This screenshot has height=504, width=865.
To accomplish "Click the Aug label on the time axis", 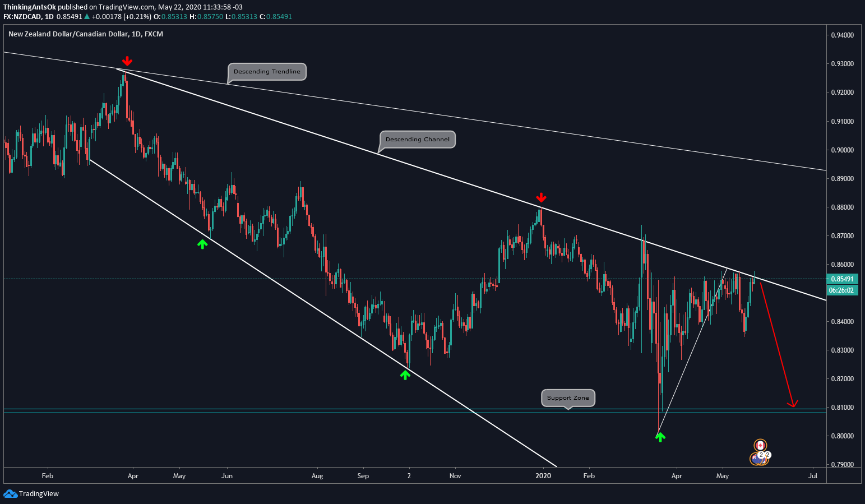I will point(317,476).
